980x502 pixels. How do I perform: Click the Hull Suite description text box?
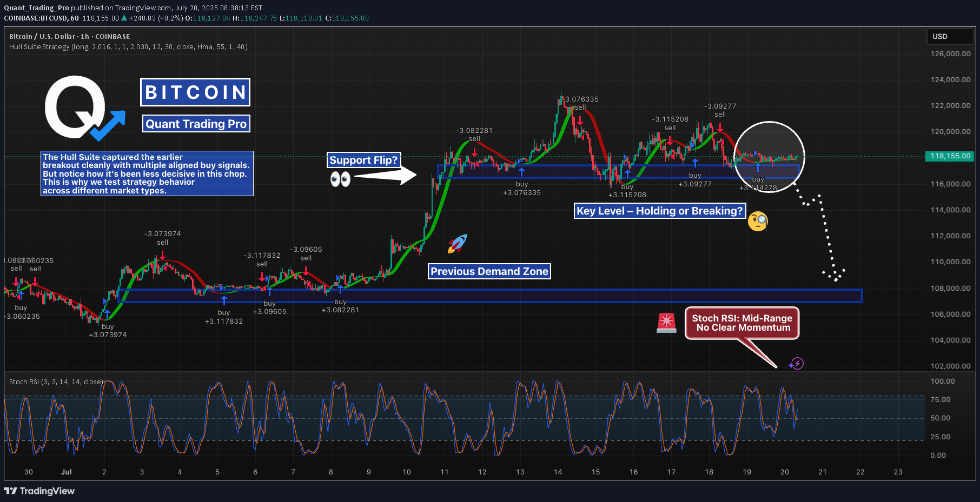(x=147, y=173)
